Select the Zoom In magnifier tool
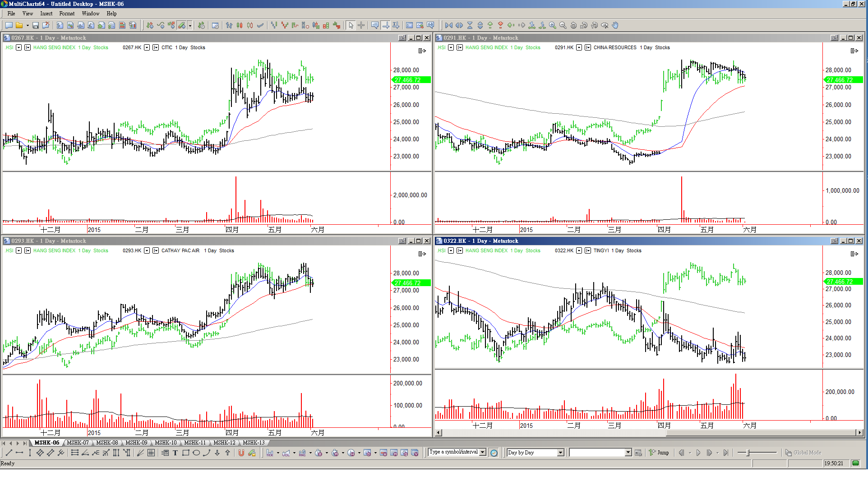The width and height of the screenshot is (868, 477). [x=553, y=25]
